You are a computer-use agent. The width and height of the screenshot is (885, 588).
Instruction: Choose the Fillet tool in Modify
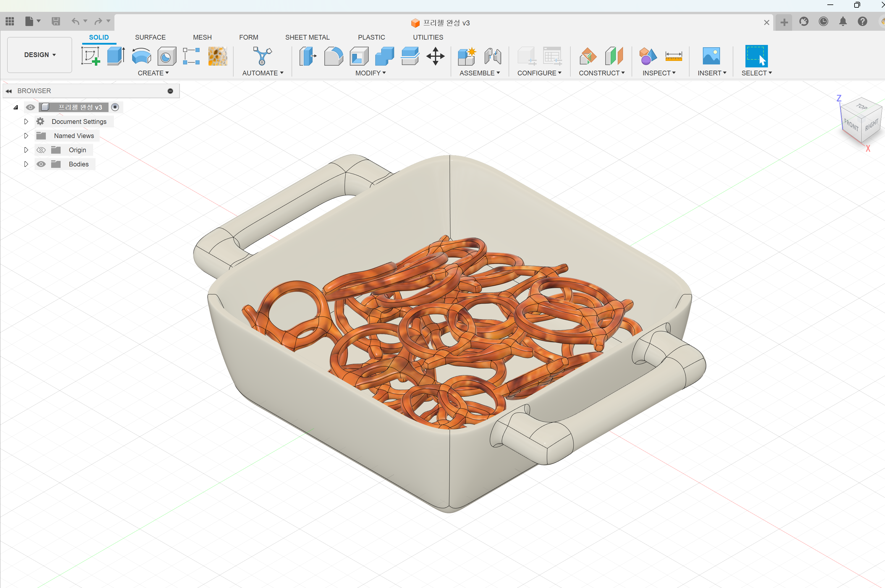pos(333,56)
